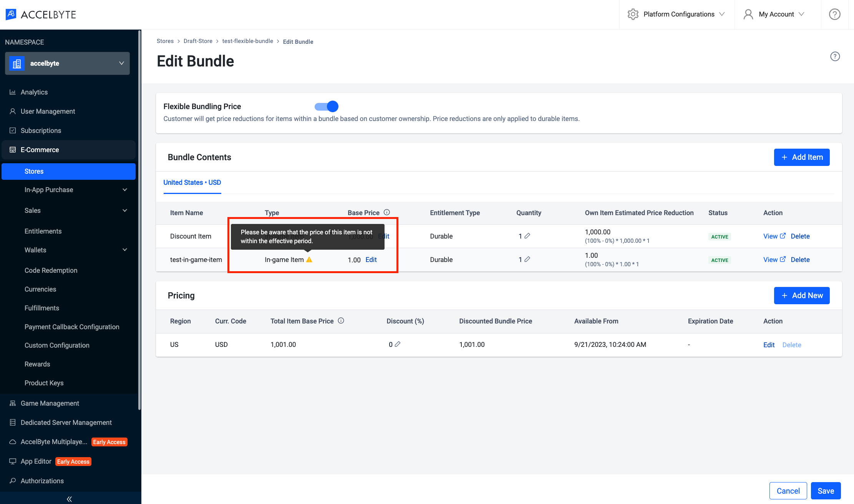Click the App Editor monitor icon
854x504 pixels.
[x=13, y=461]
